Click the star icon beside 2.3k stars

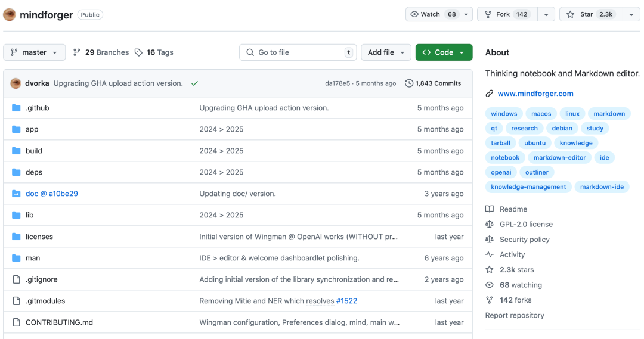[489, 270]
